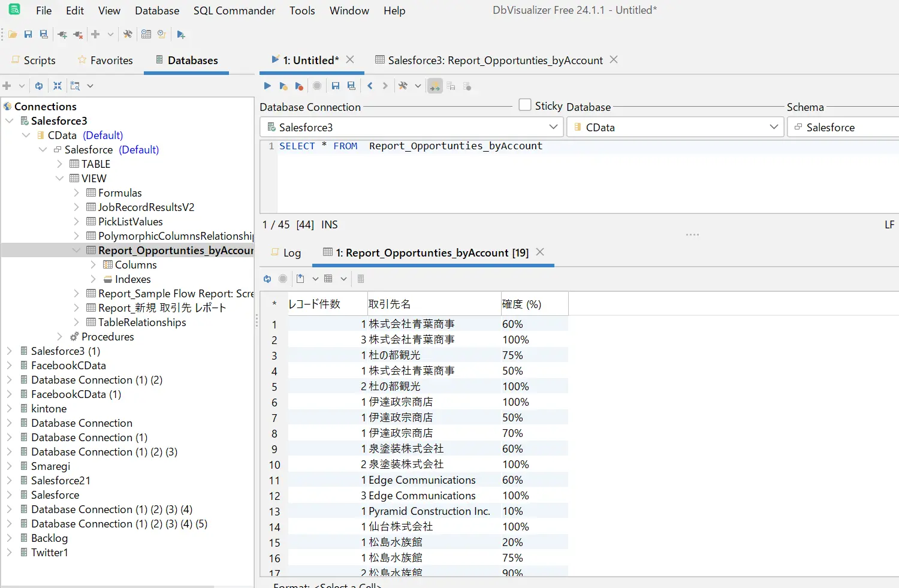Image resolution: width=899 pixels, height=588 pixels.
Task: Open the CData database dropdown
Action: [774, 127]
